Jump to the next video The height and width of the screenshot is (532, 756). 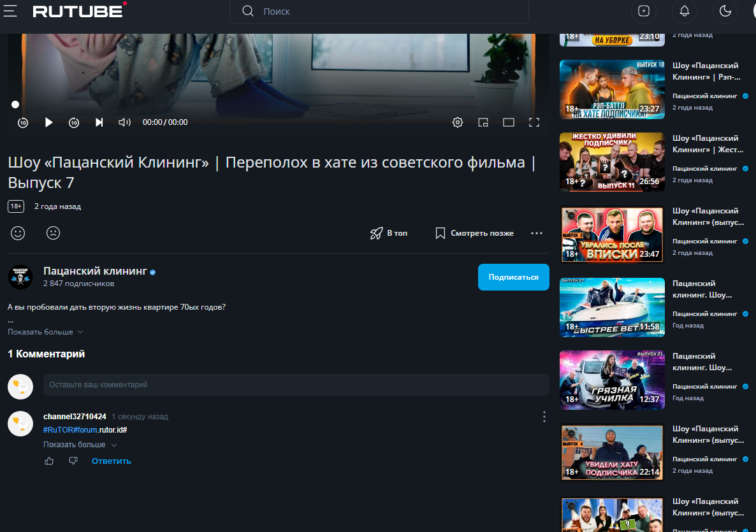(x=99, y=122)
